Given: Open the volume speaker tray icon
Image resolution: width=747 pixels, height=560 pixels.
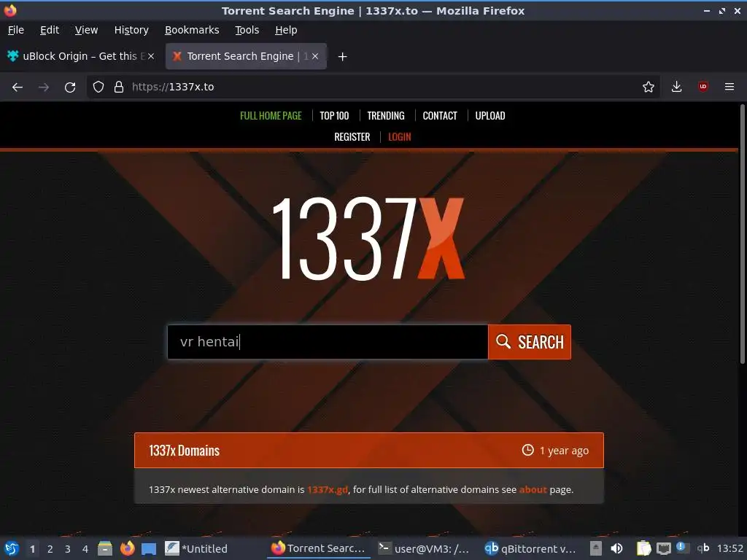Looking at the screenshot, I should (x=616, y=548).
